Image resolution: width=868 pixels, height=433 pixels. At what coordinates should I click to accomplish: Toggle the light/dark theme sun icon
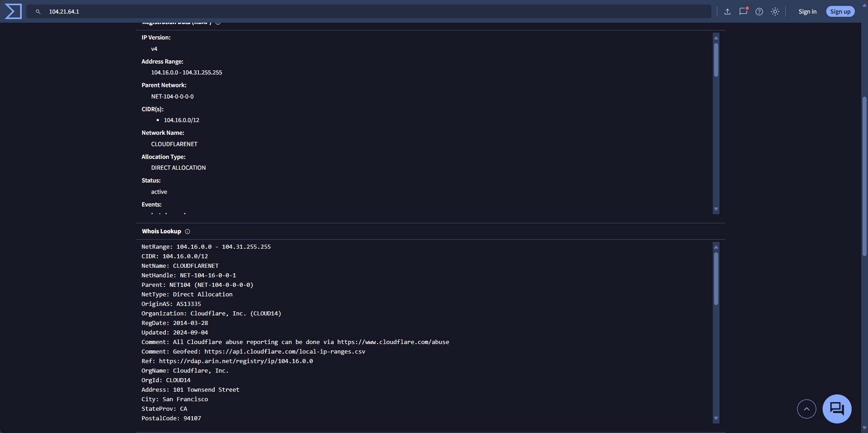(x=775, y=12)
